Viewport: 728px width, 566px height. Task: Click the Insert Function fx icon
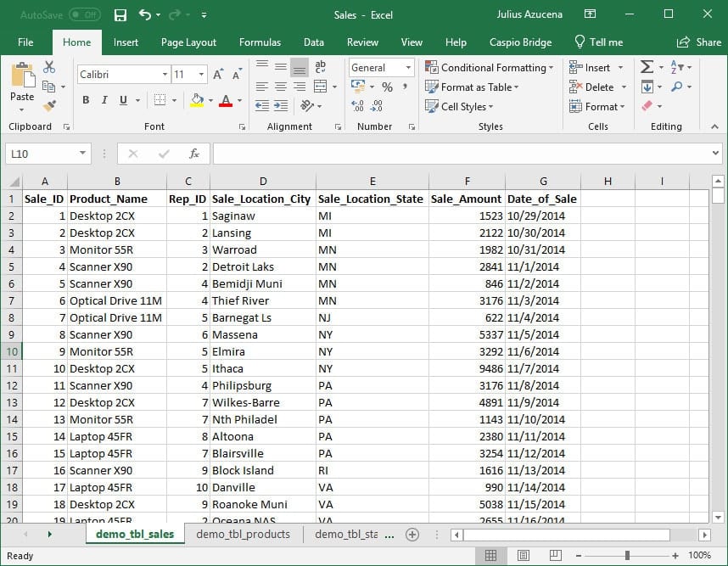click(193, 154)
